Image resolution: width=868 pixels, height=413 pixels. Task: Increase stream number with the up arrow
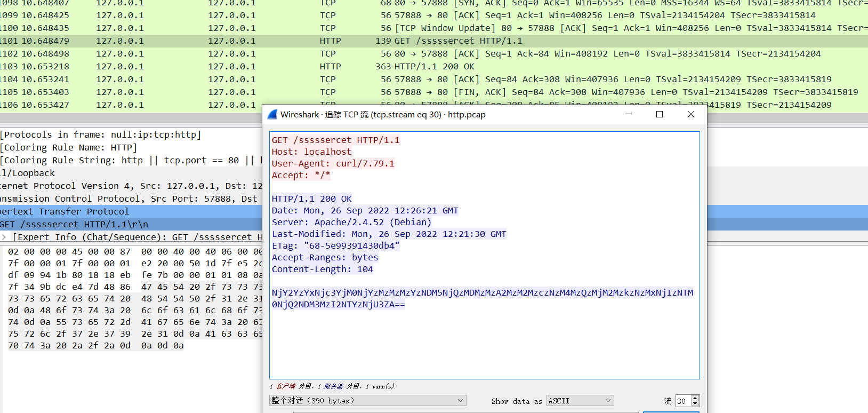tap(695, 398)
